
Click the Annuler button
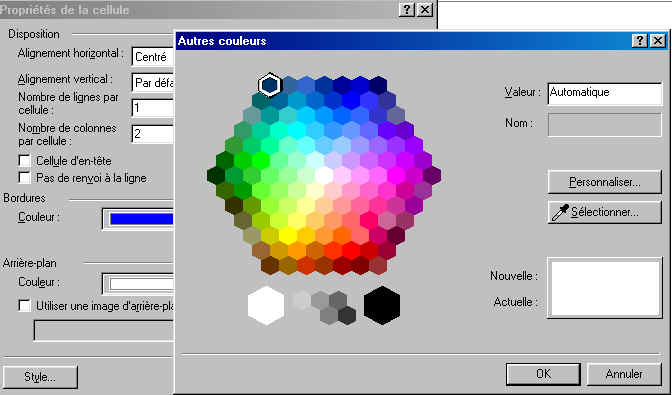624,374
